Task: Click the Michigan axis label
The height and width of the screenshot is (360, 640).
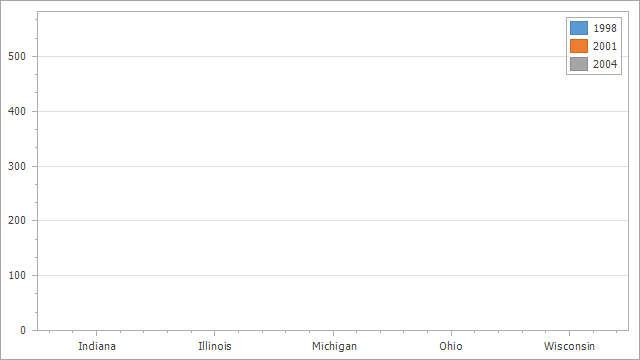Action: tap(334, 346)
